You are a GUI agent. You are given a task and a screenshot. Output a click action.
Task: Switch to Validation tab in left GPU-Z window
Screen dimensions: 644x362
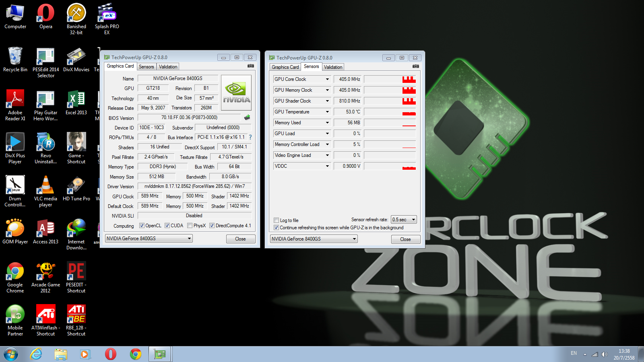pyautogui.click(x=168, y=67)
